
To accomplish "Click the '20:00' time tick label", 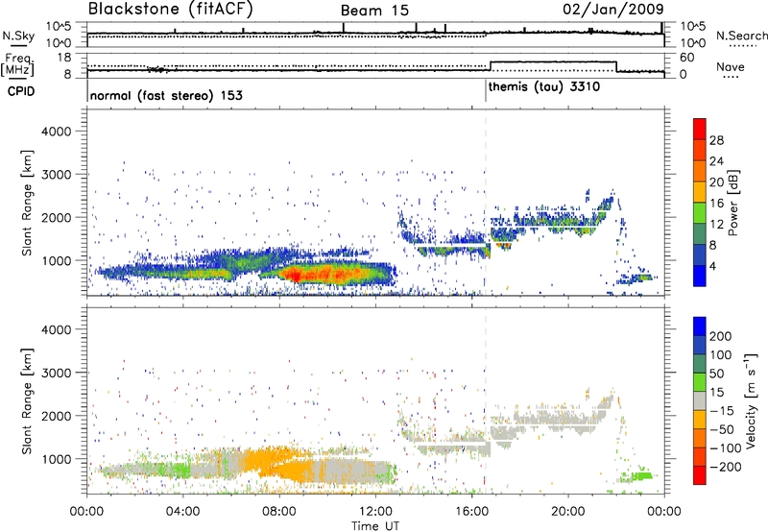I will (x=568, y=512).
